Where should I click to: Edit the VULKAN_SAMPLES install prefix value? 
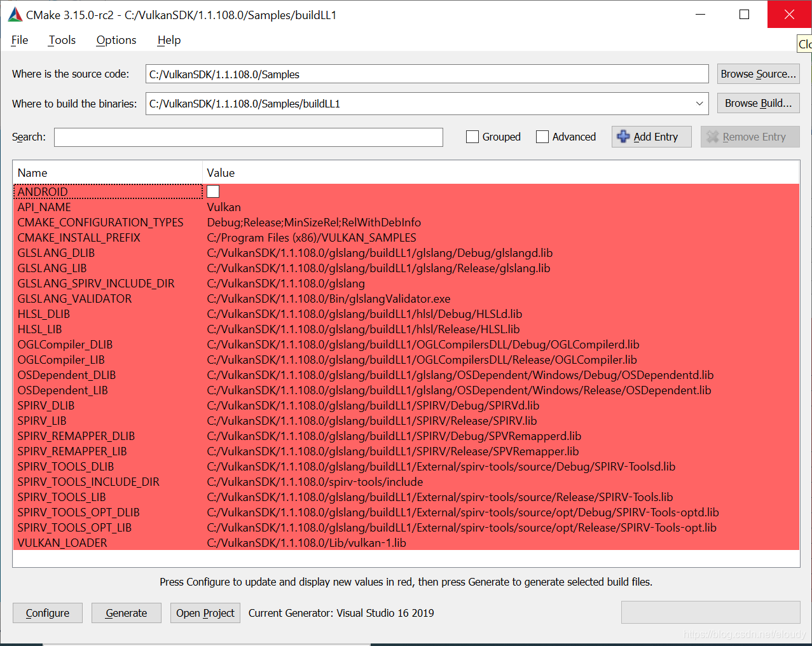[x=312, y=238]
